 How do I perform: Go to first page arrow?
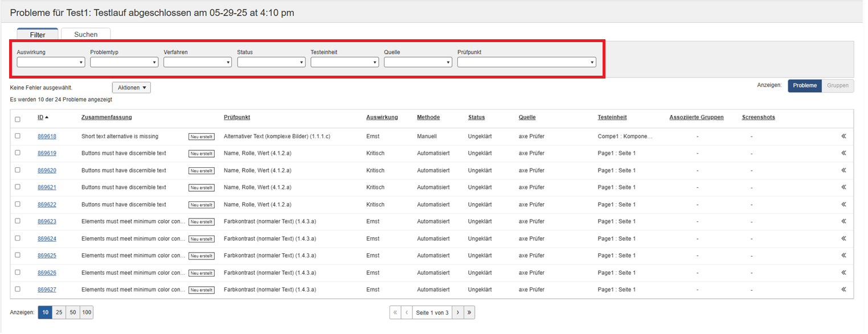(x=395, y=312)
